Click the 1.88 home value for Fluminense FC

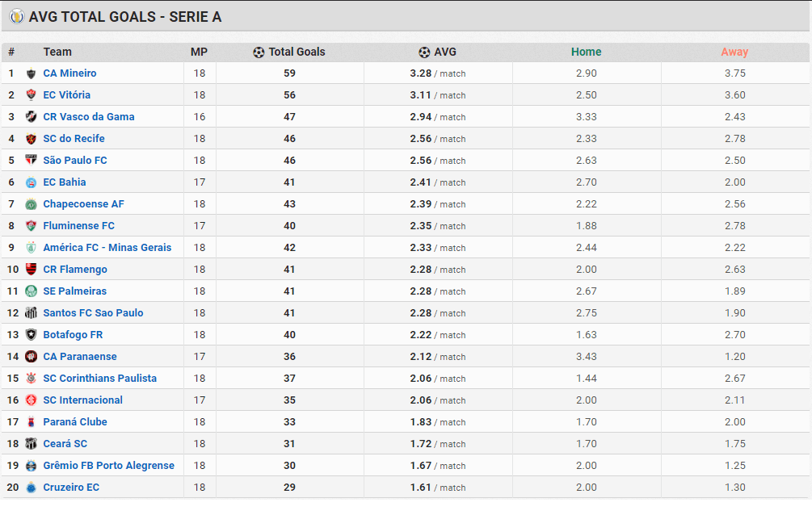pyautogui.click(x=587, y=226)
